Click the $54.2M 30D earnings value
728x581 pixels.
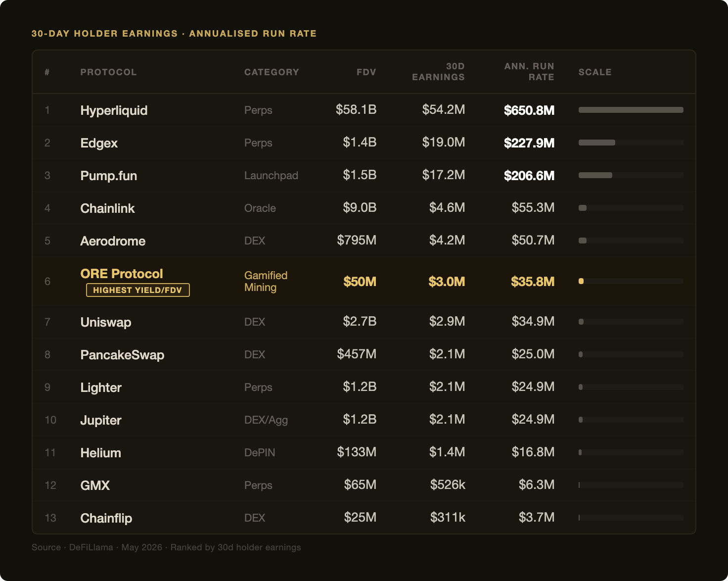pos(444,109)
